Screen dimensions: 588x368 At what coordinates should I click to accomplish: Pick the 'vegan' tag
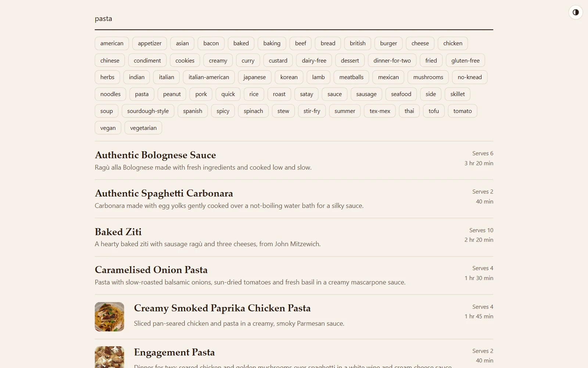[x=108, y=128]
